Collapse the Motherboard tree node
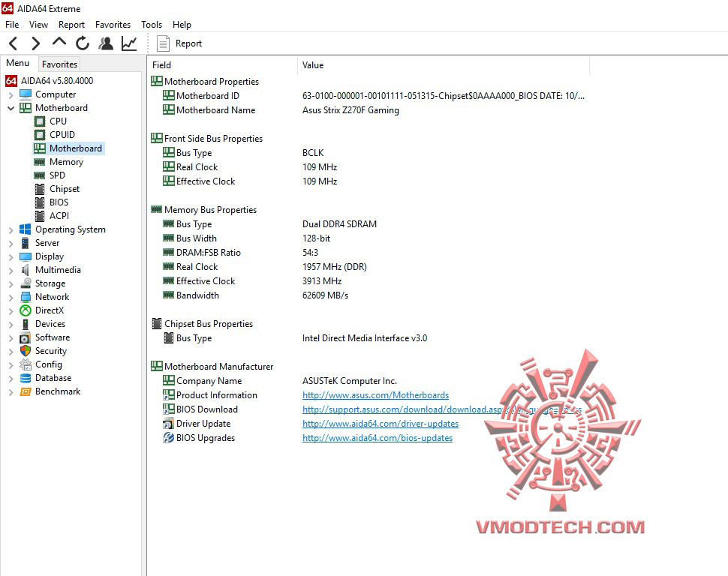 click(11, 108)
